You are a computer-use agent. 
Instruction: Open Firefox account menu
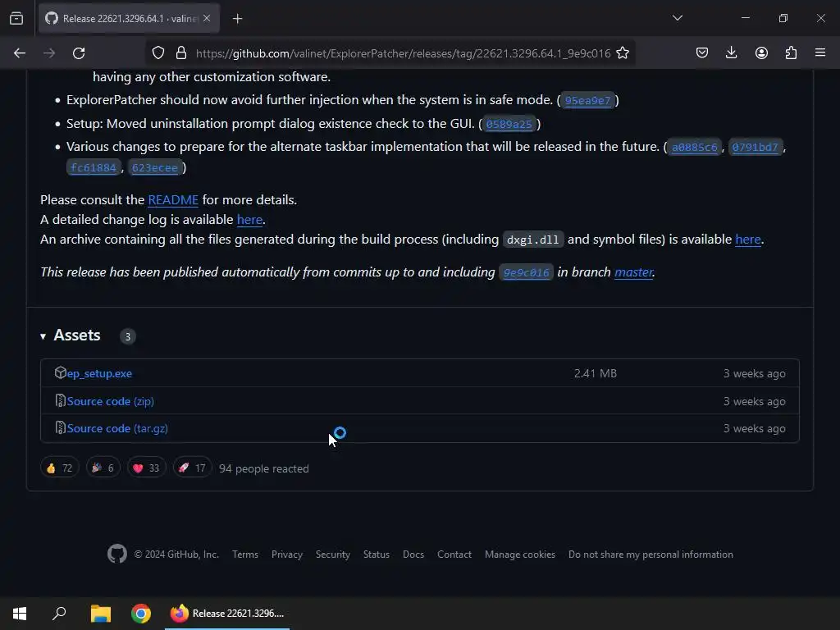(761, 53)
